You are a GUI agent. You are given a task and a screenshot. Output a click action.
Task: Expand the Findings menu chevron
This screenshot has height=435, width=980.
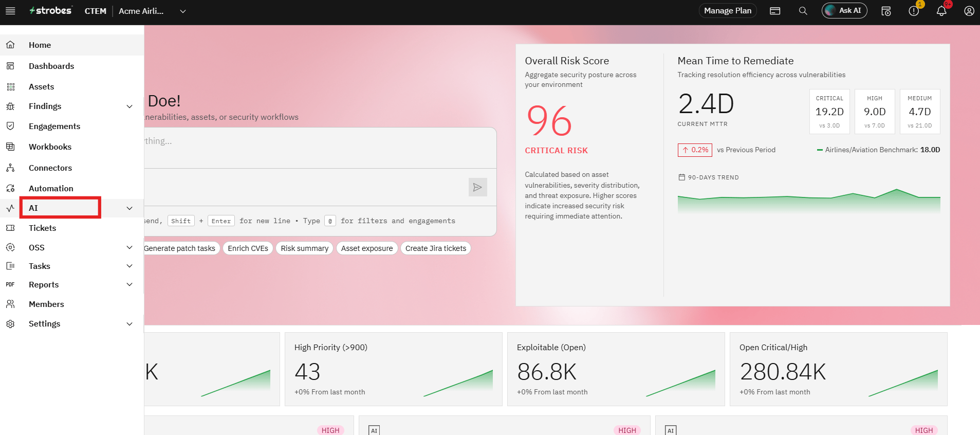130,106
